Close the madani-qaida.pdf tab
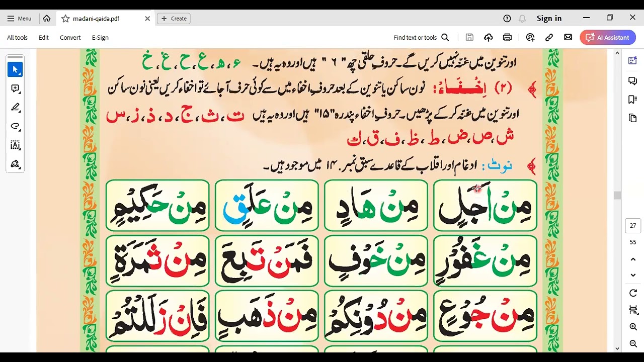Image resolution: width=644 pixels, height=362 pixels. [147, 19]
